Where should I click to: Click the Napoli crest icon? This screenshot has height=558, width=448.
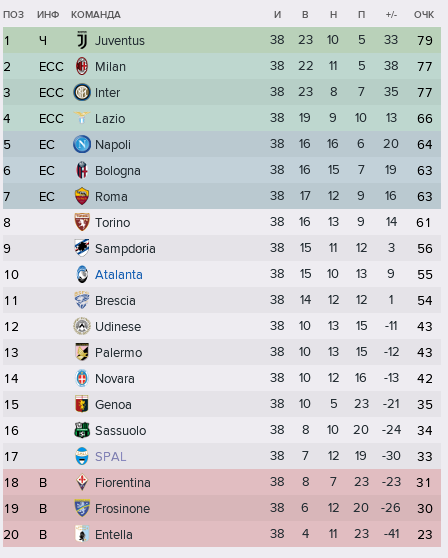(82, 144)
